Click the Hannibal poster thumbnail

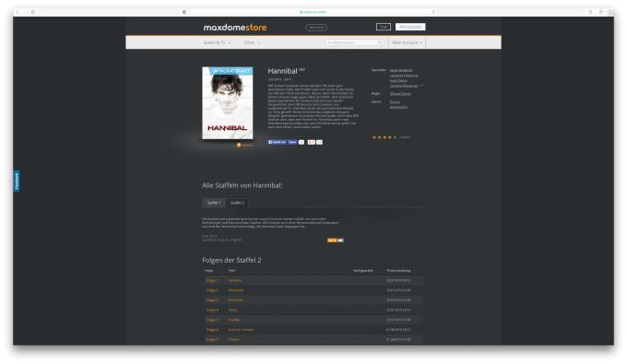(x=228, y=102)
